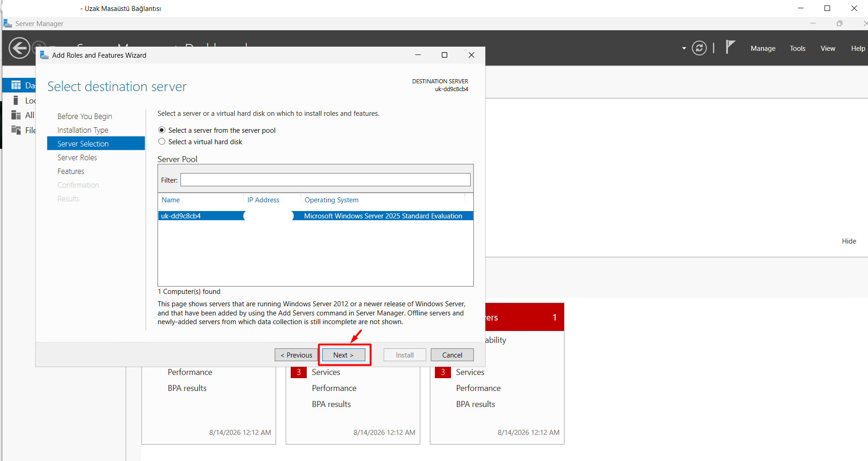Open BPA results in the leftmost dashboard tile
Image resolution: width=868 pixels, height=461 pixels.
click(x=187, y=388)
